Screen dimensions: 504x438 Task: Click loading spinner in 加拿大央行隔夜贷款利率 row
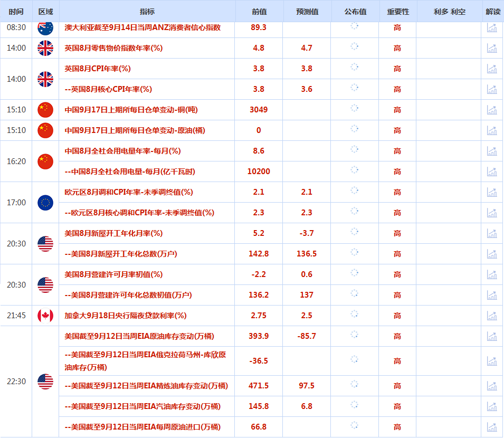[355, 315]
